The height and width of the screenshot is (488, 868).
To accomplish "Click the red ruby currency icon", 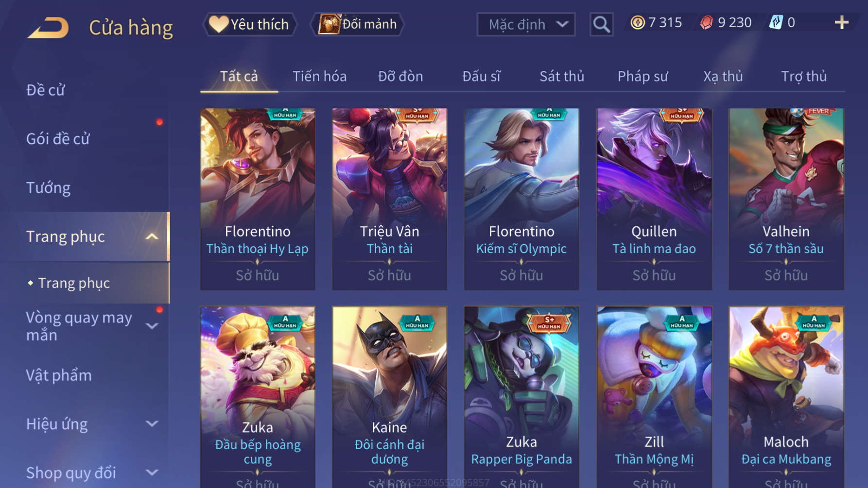I will click(707, 22).
